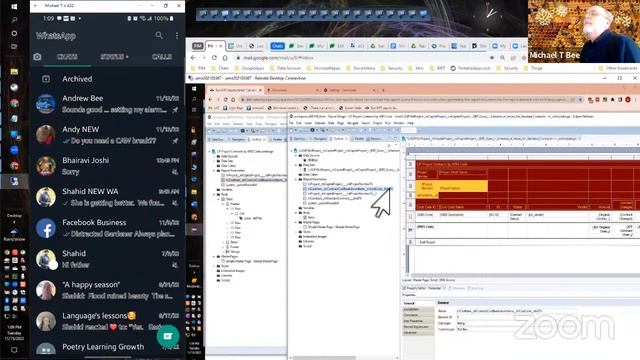Open WhatsApp search magnifier icon

tap(159, 36)
